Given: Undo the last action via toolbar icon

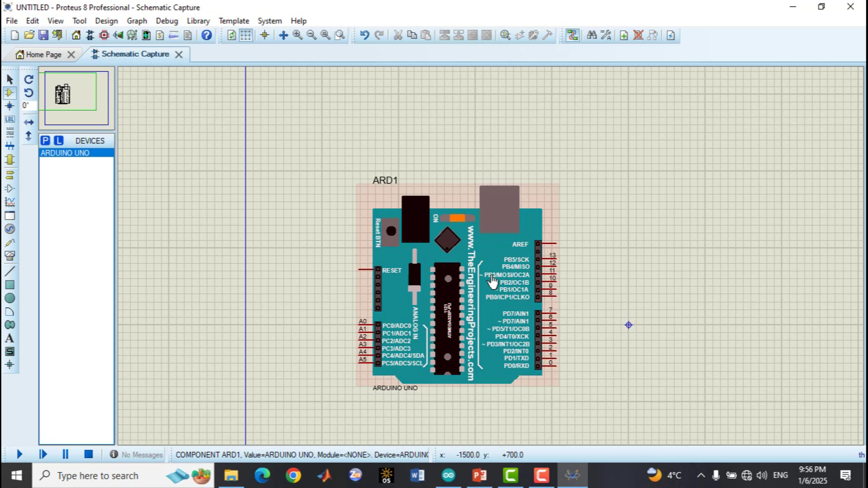Looking at the screenshot, I should 365,35.
